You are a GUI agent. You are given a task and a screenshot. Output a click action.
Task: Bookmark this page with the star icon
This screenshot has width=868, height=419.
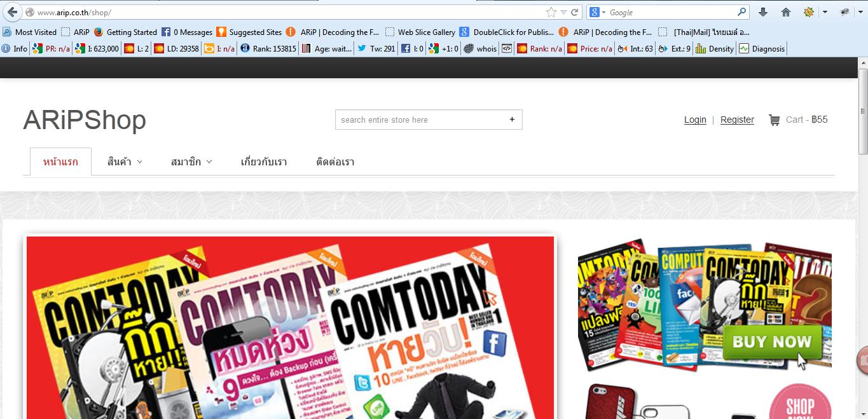(551, 12)
